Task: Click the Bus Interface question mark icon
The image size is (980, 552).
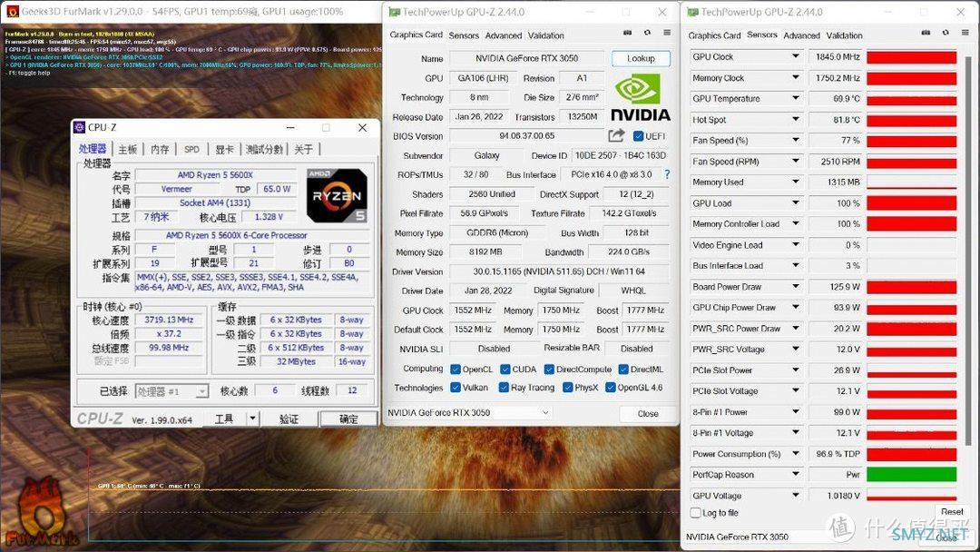Action: [x=667, y=174]
